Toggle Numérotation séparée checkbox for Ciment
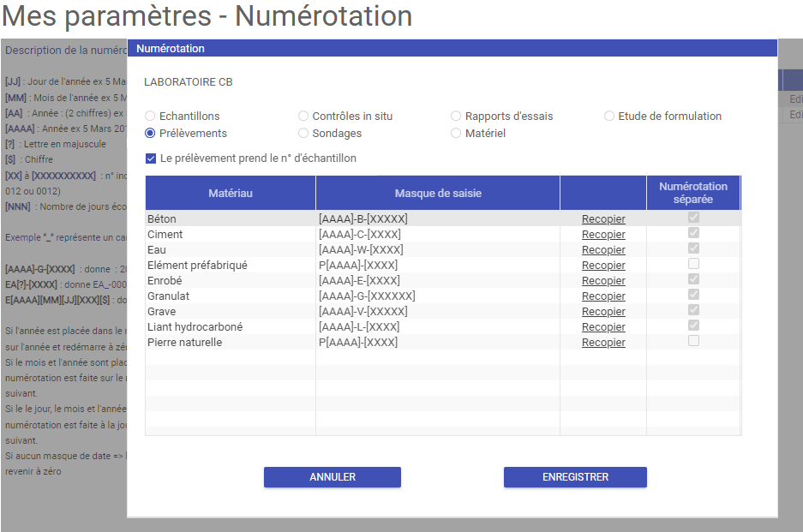The width and height of the screenshot is (803, 532). tap(693, 233)
